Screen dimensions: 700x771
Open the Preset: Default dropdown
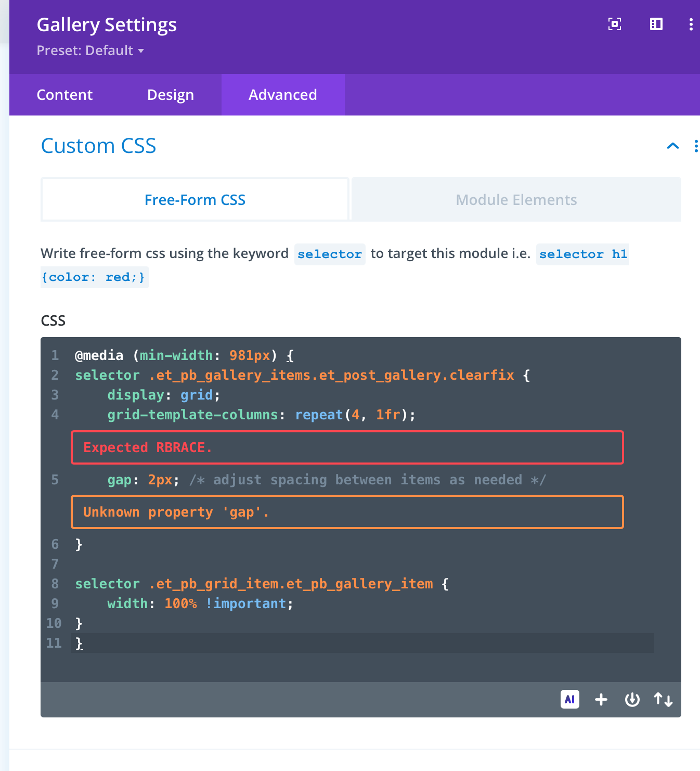pyautogui.click(x=90, y=50)
